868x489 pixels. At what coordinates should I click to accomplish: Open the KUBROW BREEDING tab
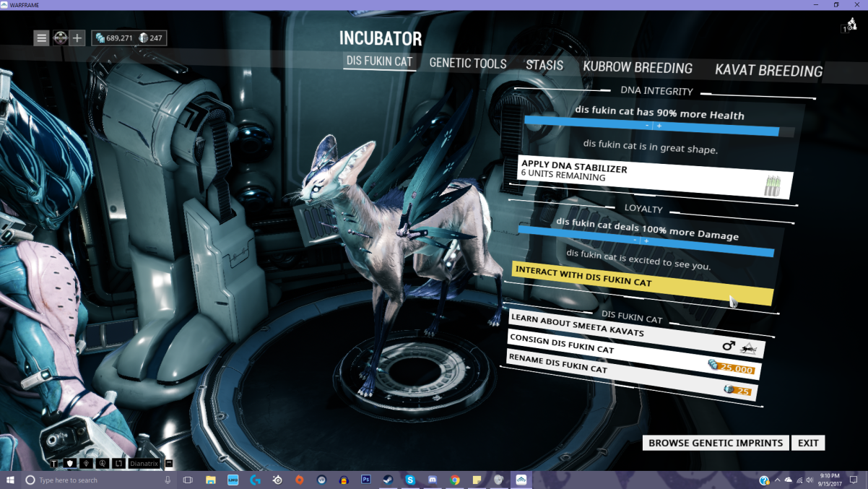(638, 68)
